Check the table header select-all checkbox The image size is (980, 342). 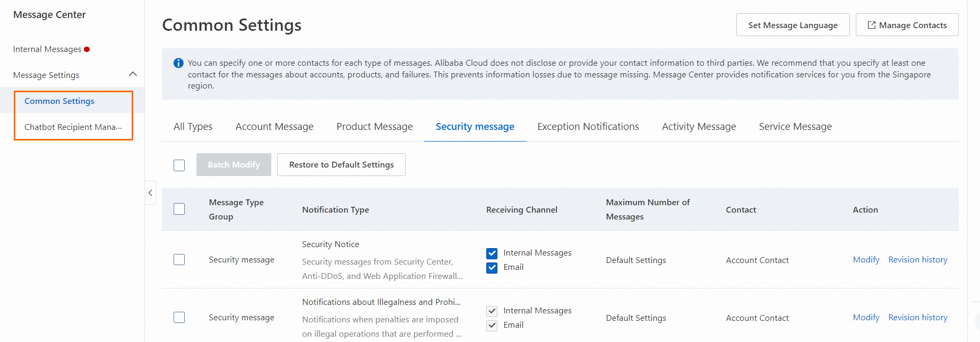point(179,209)
